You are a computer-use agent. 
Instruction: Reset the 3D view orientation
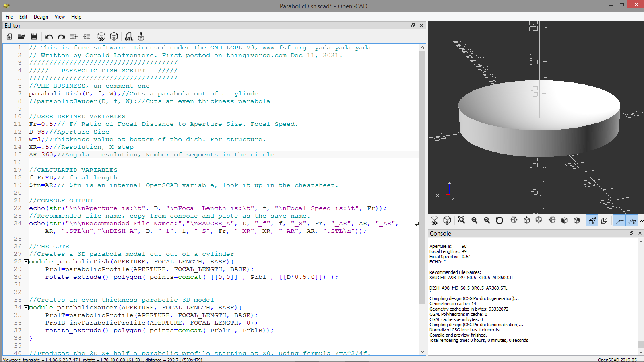[x=500, y=220]
